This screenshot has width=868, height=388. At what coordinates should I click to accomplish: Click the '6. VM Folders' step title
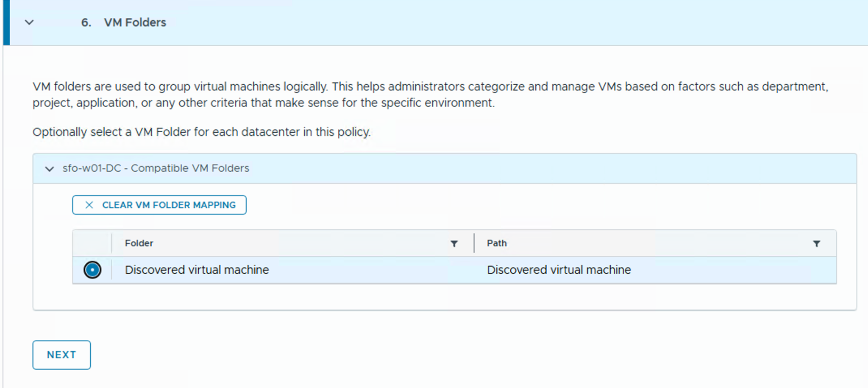[135, 22]
